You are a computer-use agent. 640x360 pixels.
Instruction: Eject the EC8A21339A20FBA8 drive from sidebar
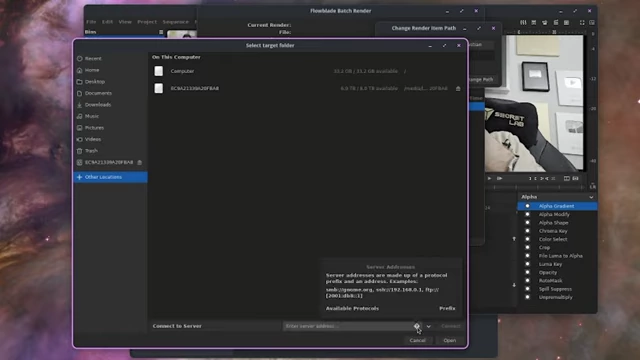tap(140, 162)
